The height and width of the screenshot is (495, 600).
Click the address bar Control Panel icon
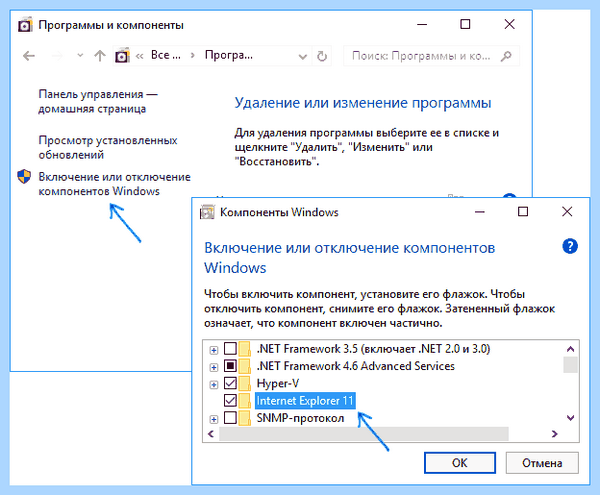(x=122, y=56)
